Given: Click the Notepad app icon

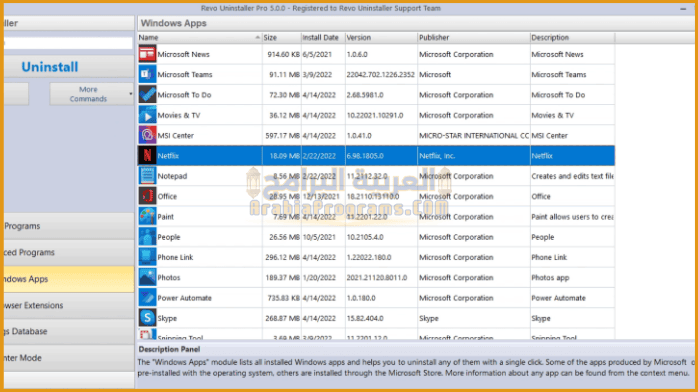Looking at the screenshot, I should (147, 176).
